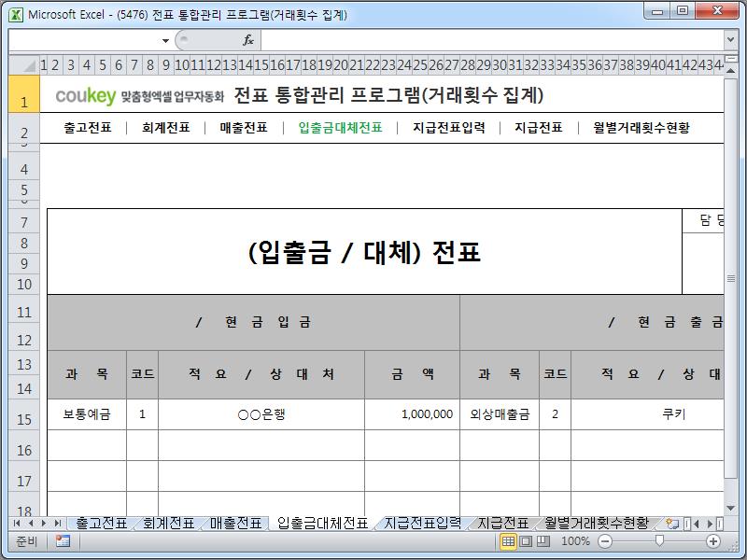This screenshot has width=747, height=560.
Task: Select column header 10
Action: tap(182, 64)
